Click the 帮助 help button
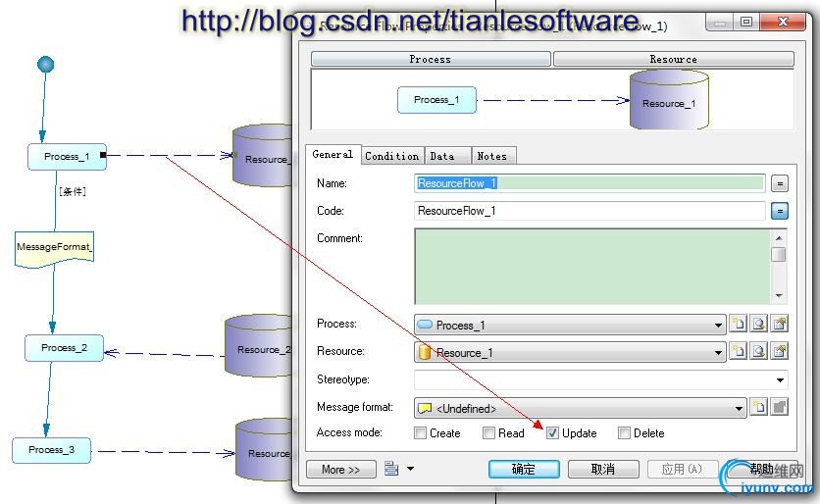The image size is (820, 504). [761, 469]
